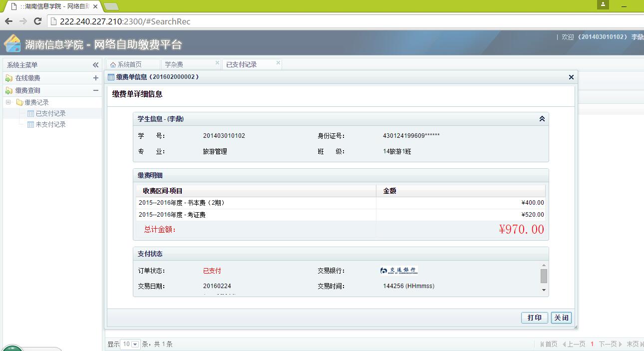Collapse the 系统主菜单 sidebar panel
Image resolution: width=644 pixels, height=351 pixels.
(95, 65)
